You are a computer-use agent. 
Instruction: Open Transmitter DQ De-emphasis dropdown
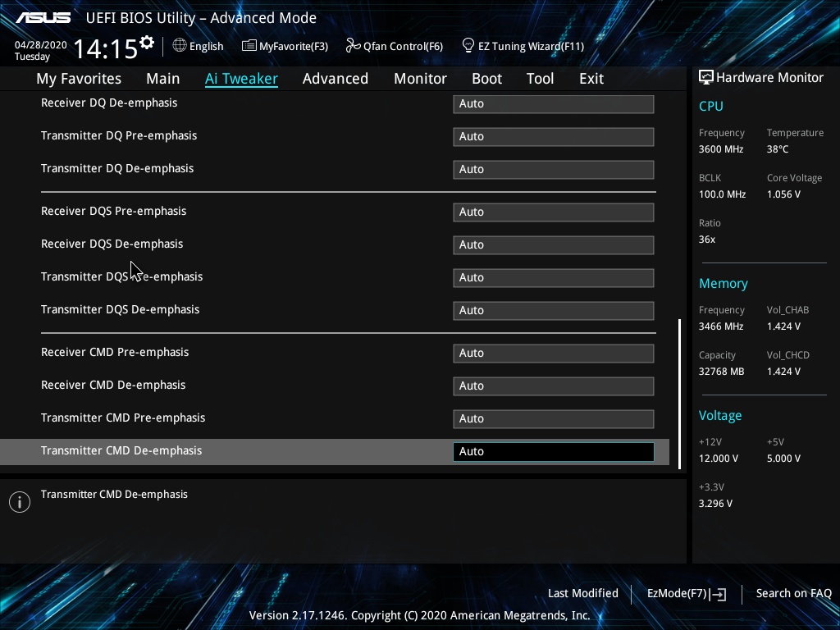(x=554, y=169)
